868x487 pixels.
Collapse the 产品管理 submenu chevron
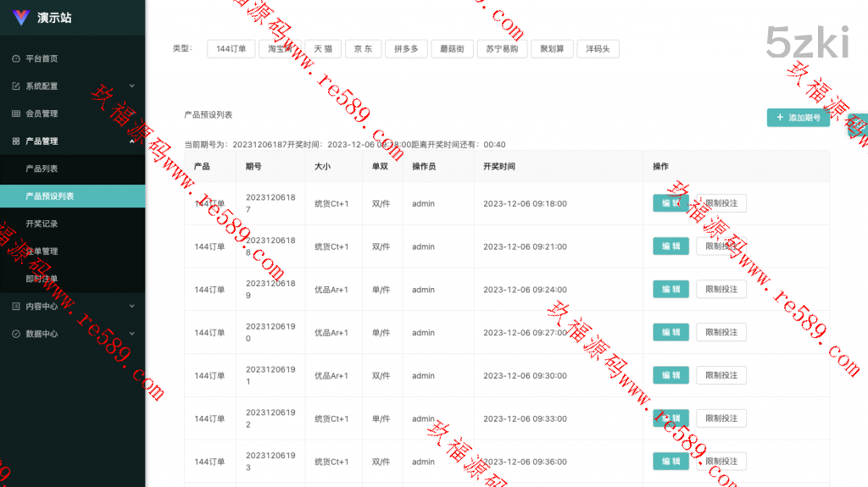click(x=131, y=141)
